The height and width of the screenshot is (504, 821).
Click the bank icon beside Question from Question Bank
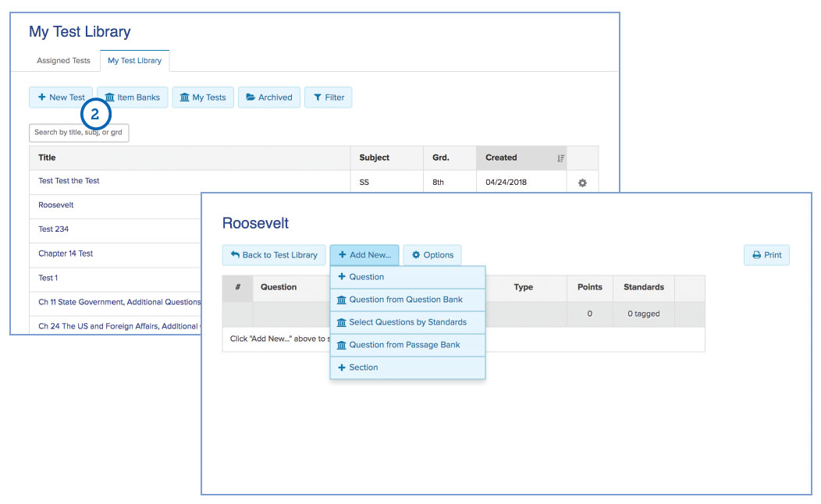pyautogui.click(x=341, y=300)
